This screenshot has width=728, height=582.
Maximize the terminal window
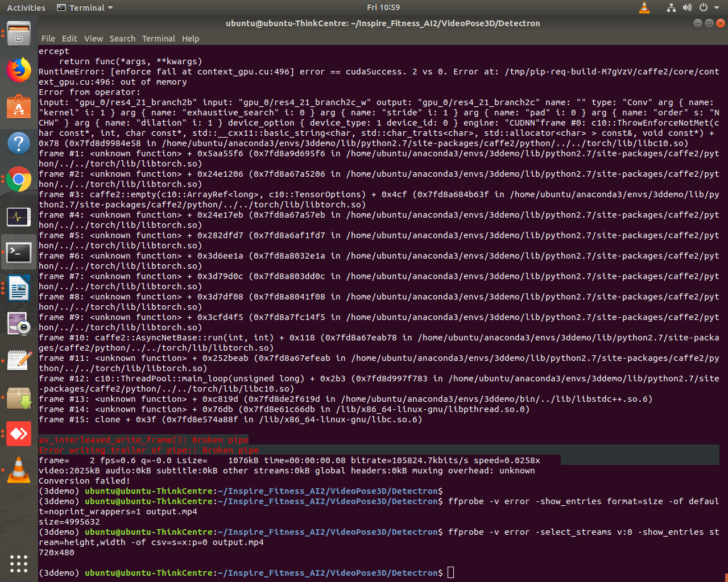coord(709,23)
